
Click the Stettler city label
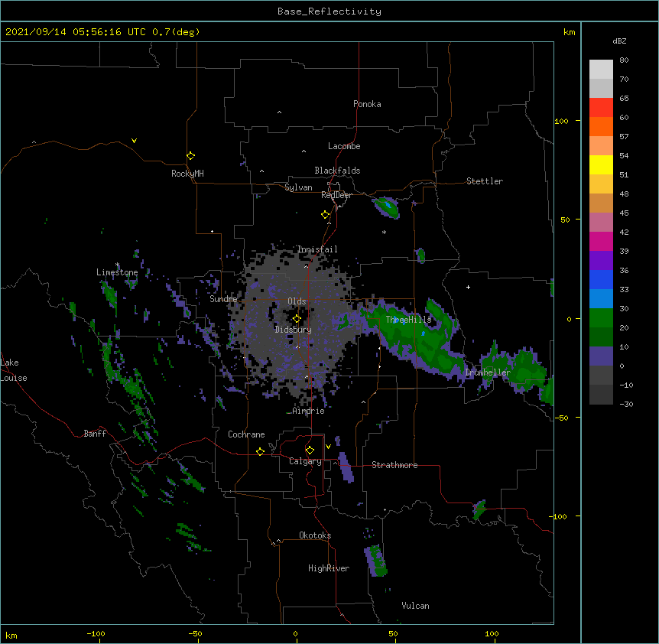click(x=485, y=181)
